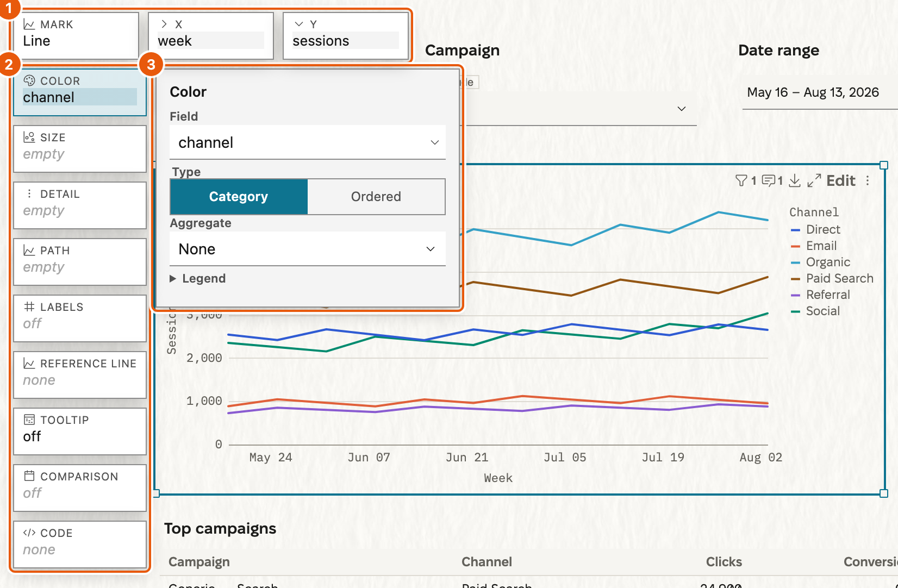The height and width of the screenshot is (588, 898).
Task: Click Email legend color swatch
Action: coord(795,246)
